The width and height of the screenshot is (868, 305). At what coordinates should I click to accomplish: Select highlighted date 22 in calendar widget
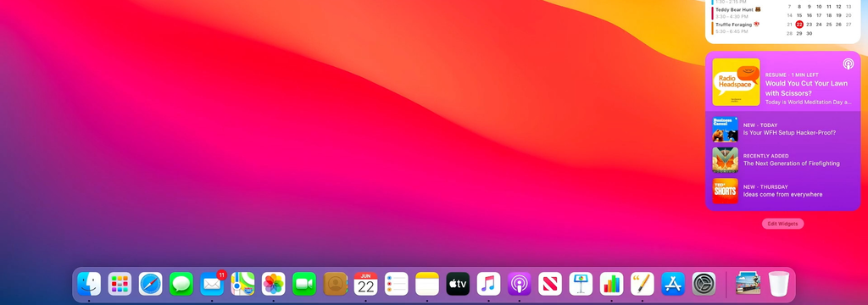799,25
